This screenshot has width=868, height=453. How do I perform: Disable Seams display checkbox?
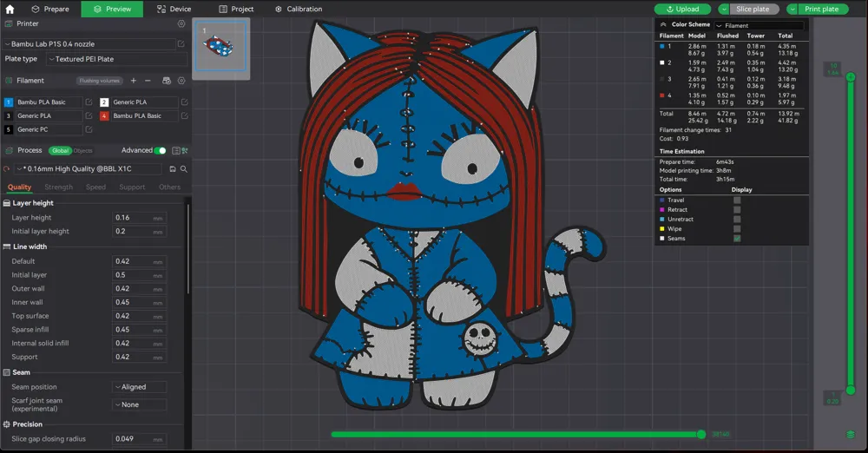tap(737, 238)
